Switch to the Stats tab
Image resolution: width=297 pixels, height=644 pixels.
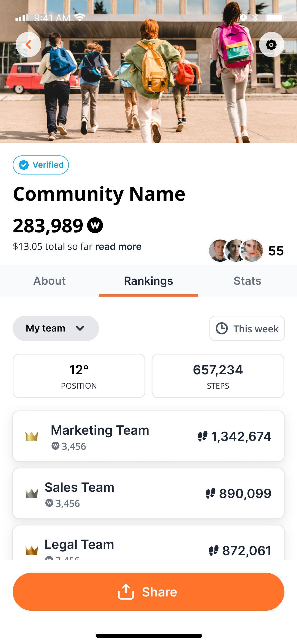coord(247,281)
